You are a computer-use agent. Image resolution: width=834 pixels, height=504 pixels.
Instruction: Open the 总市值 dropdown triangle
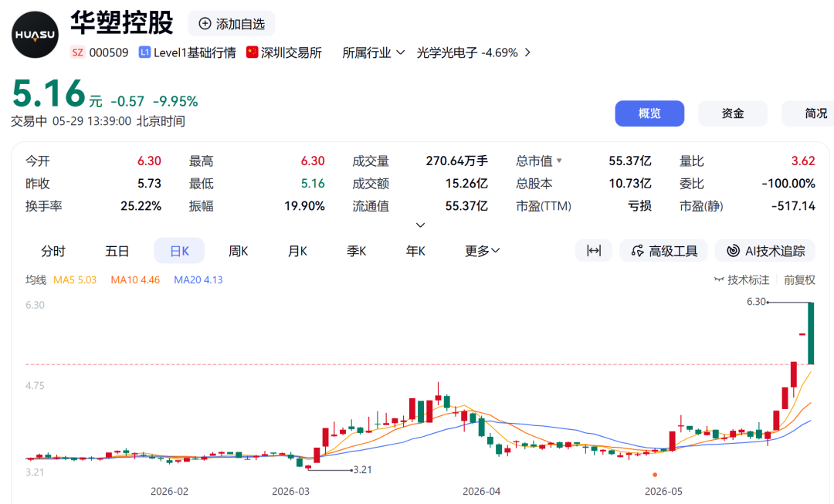pos(559,161)
